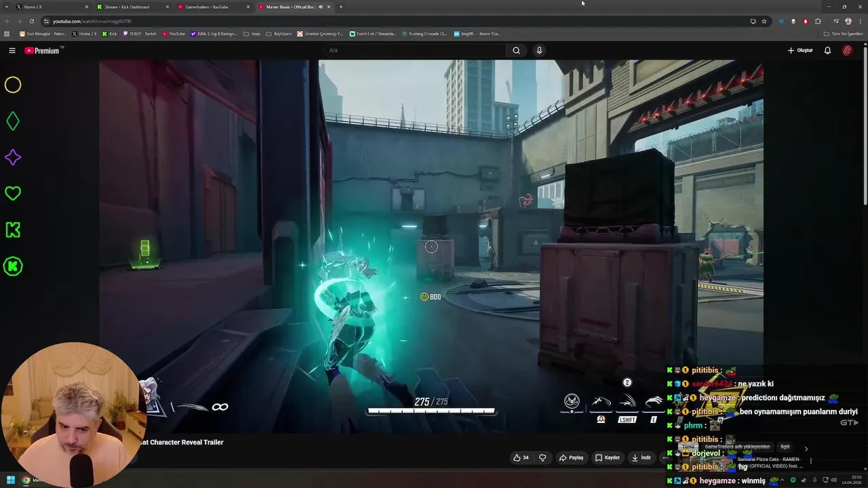Screen dimensions: 868x488
Task: Click the purple star overlay icon
Action: [13, 157]
